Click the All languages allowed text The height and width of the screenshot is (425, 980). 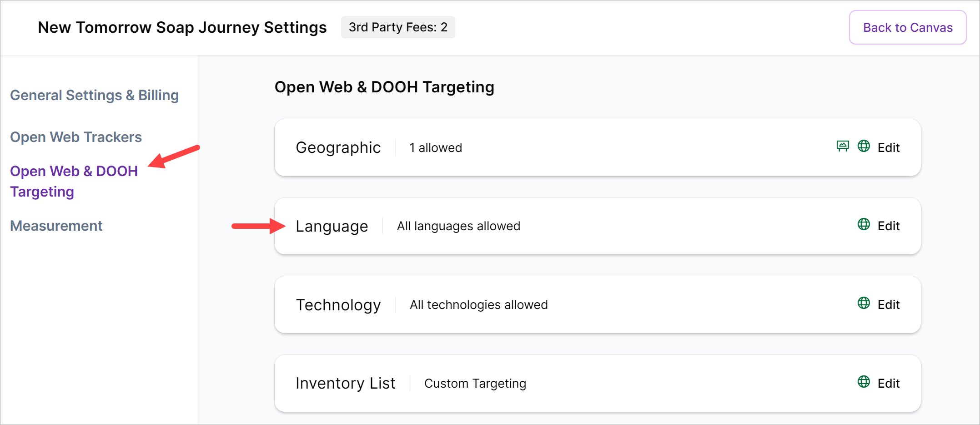click(458, 226)
